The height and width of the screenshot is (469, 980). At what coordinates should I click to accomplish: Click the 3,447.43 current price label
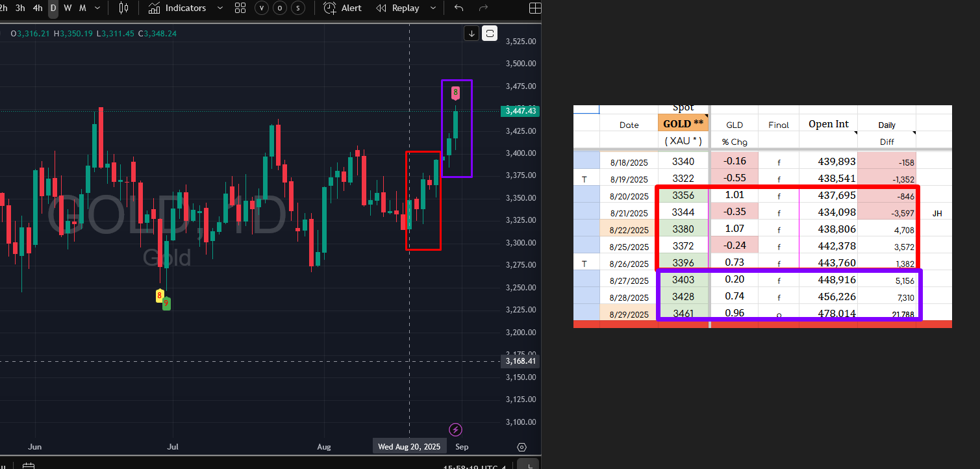(x=521, y=111)
